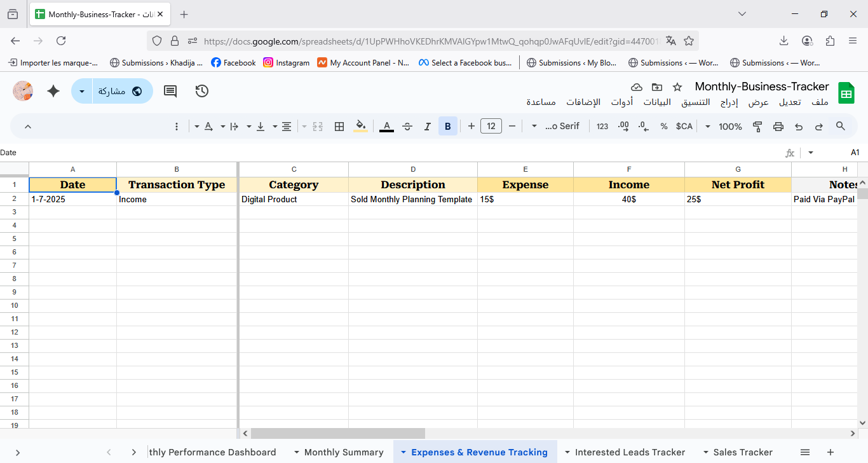
Task: Select the paint format roller tool
Action: pos(757,127)
